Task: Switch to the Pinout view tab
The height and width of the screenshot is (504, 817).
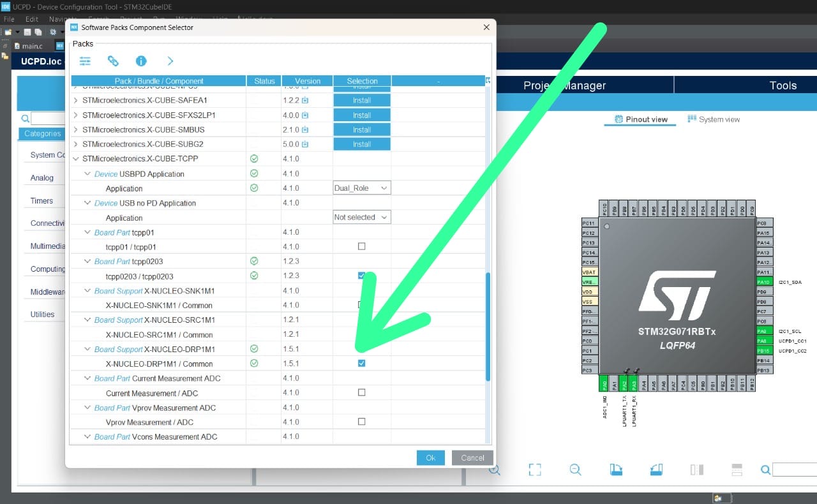Action: pyautogui.click(x=640, y=119)
